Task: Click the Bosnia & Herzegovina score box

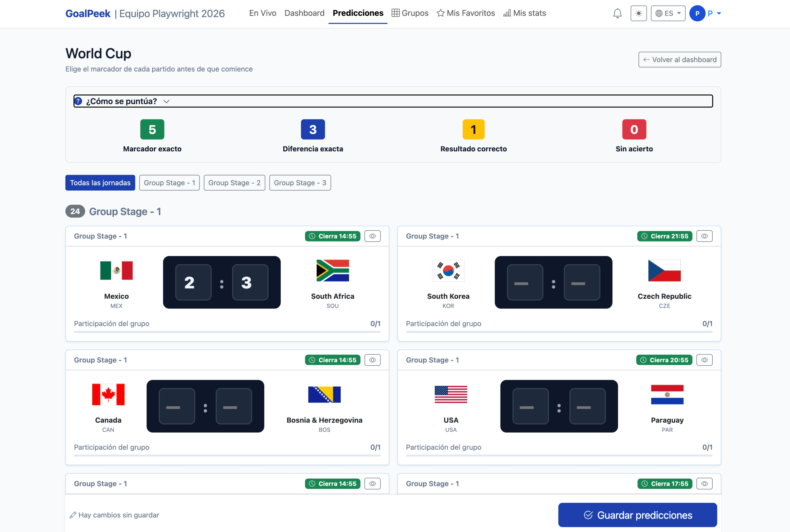Action: point(234,406)
